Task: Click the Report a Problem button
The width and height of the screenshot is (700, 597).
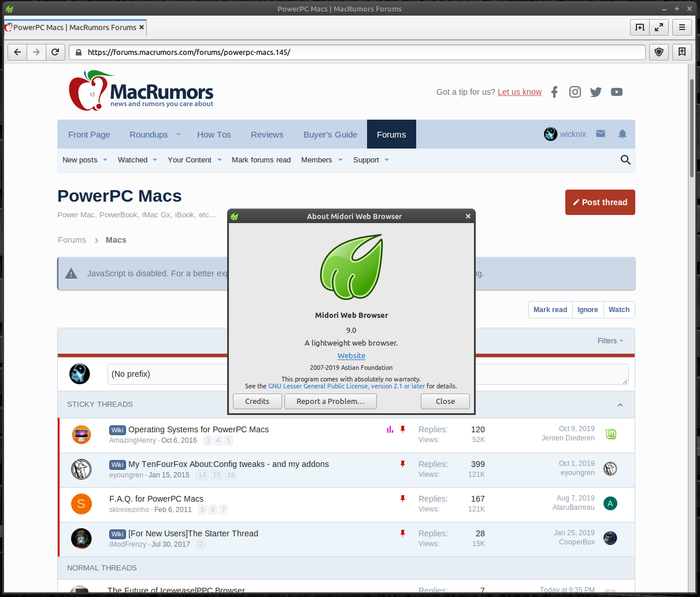Action: click(331, 401)
